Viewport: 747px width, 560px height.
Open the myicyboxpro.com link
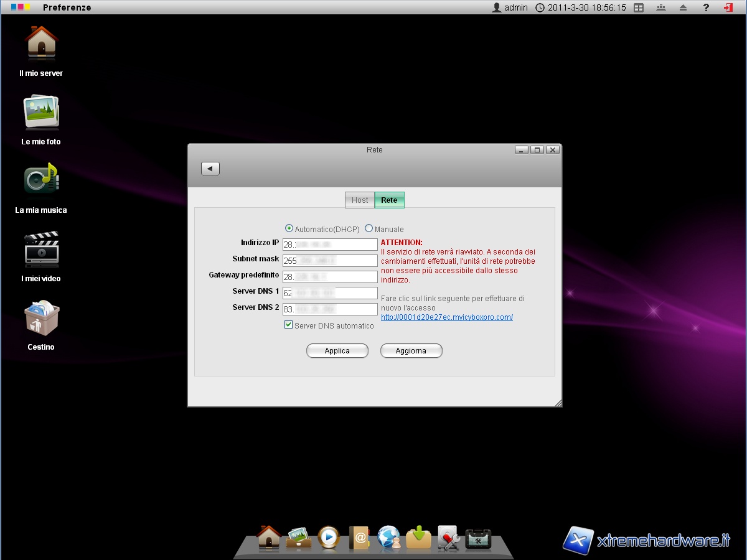[x=446, y=317]
